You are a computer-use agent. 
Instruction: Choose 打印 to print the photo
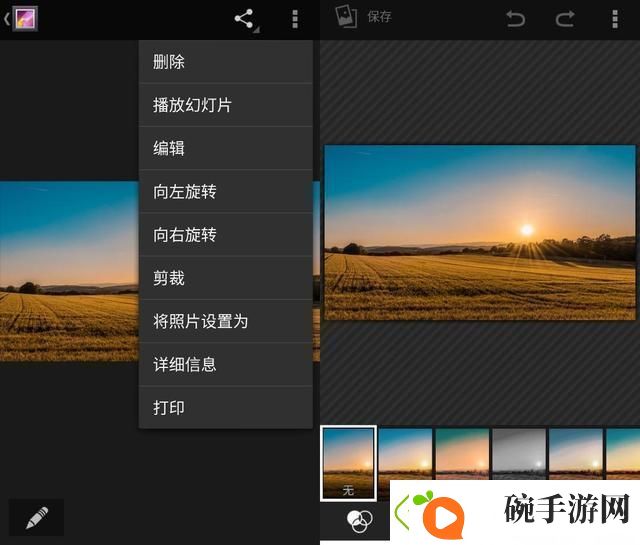[226, 408]
